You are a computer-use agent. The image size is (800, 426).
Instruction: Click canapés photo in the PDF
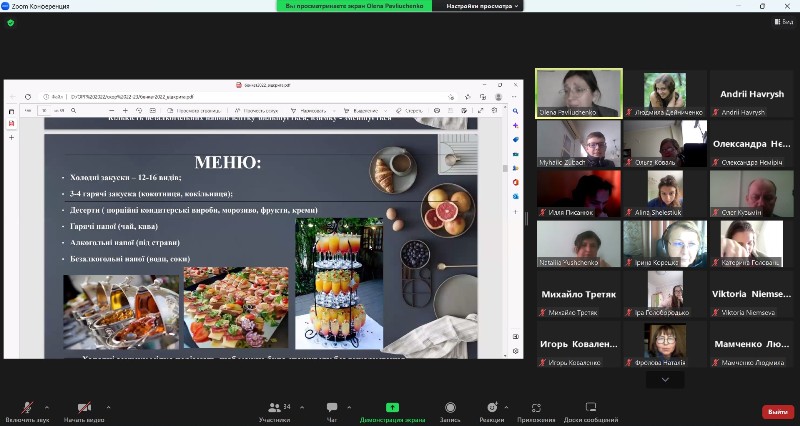click(236, 307)
